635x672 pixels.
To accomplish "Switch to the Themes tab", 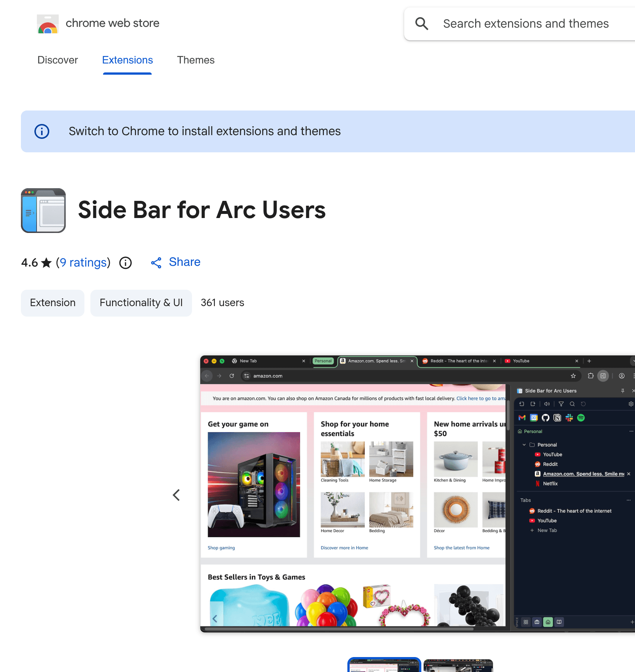I will click(196, 60).
